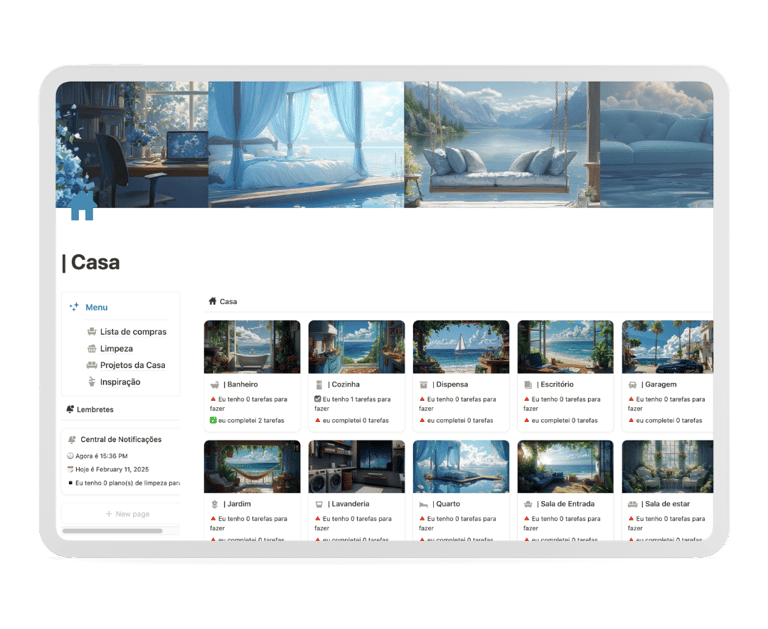
Task: Click the Sala de estar card icon
Action: coord(633,504)
